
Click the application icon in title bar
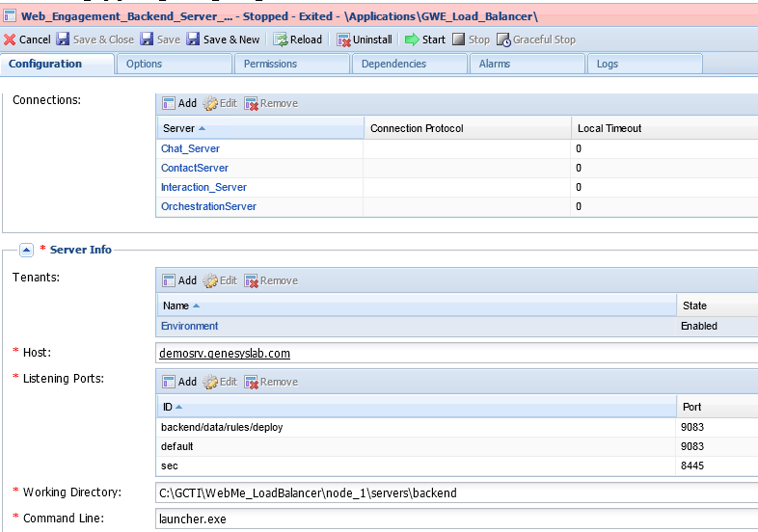pyautogui.click(x=10, y=16)
